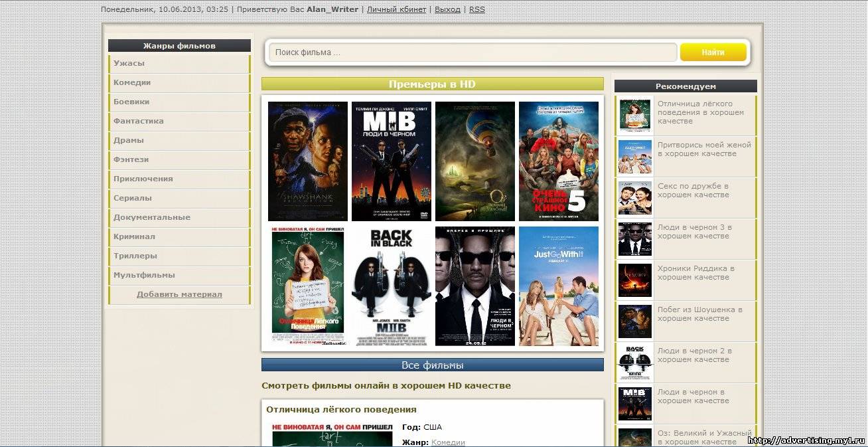Focus the Поиск фильма search field
Image resolution: width=868 pixels, height=447 pixels.
pyautogui.click(x=472, y=52)
